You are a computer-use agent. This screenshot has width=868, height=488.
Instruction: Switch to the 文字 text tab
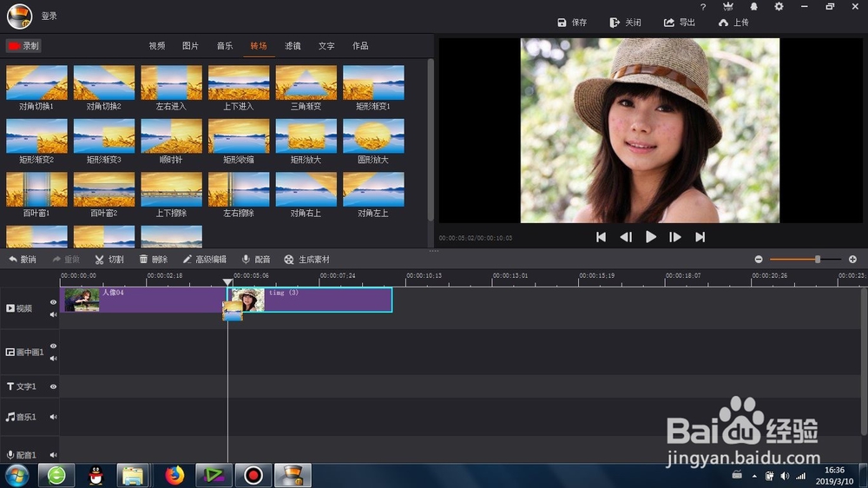tap(326, 46)
